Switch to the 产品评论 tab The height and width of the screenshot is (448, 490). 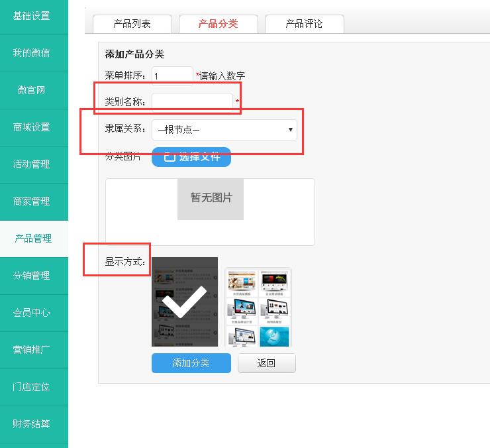pyautogui.click(x=304, y=24)
